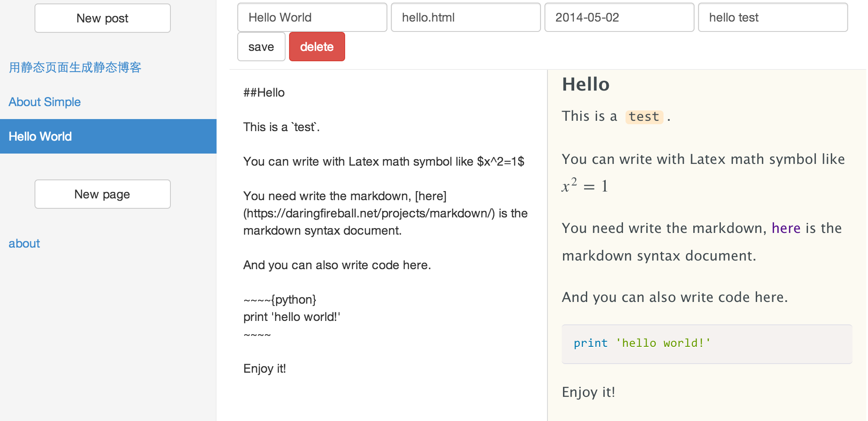Click the 'Enjoy it!' line in editor

pos(264,368)
